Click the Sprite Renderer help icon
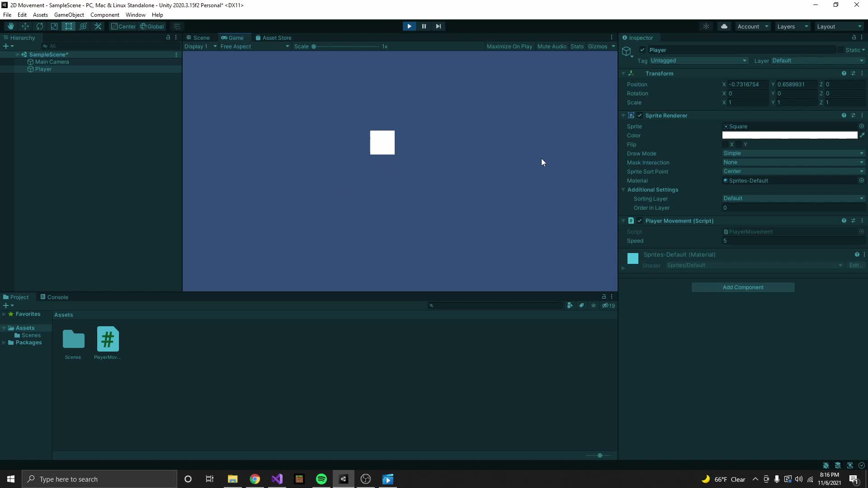The width and height of the screenshot is (868, 488). [844, 115]
